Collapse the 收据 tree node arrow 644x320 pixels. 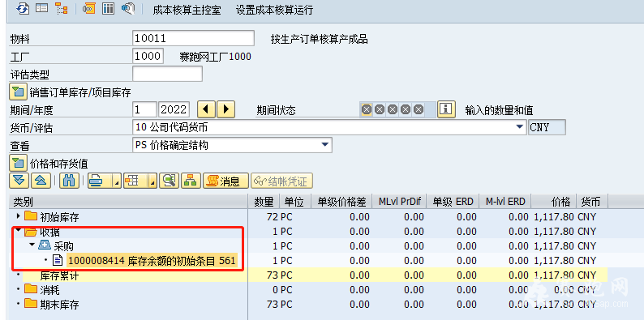[18, 231]
